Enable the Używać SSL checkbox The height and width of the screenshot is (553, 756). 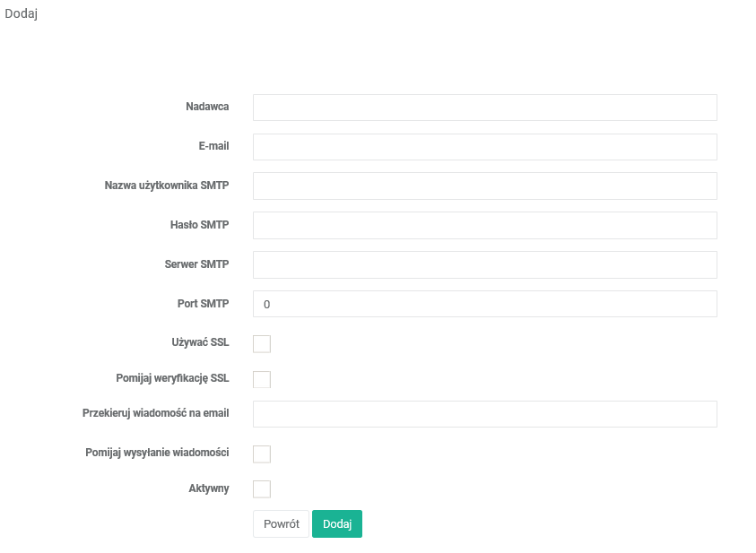coord(262,344)
